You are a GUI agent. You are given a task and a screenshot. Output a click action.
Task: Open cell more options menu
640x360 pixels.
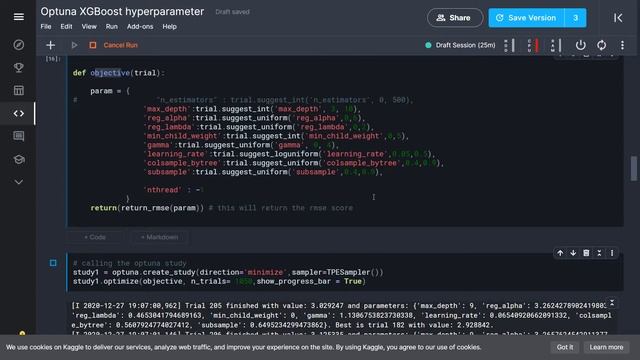[612, 253]
